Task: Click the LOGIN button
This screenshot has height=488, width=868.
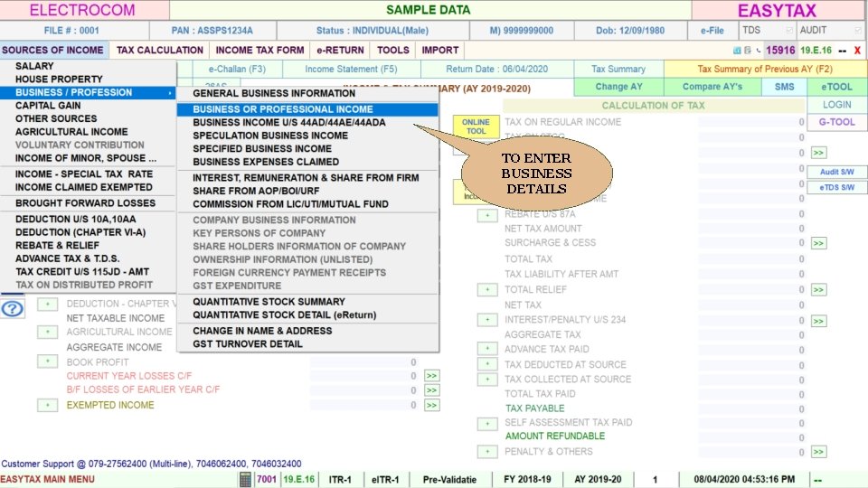Action: pos(836,105)
